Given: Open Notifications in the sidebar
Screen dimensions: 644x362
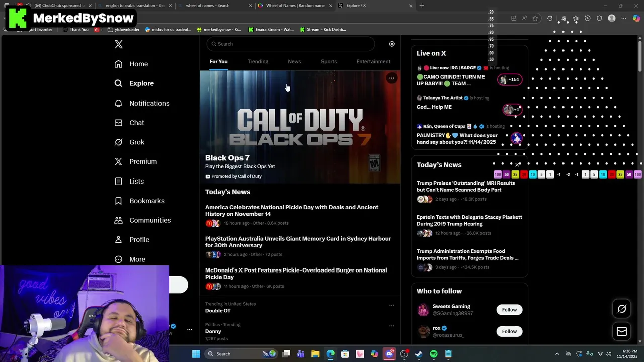Looking at the screenshot, I should (x=142, y=103).
